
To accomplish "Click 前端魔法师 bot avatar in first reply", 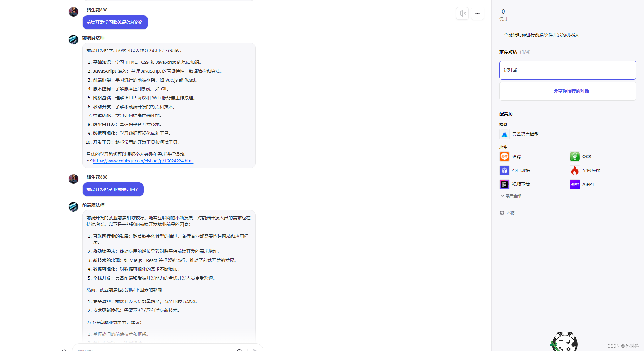I will [x=74, y=40].
